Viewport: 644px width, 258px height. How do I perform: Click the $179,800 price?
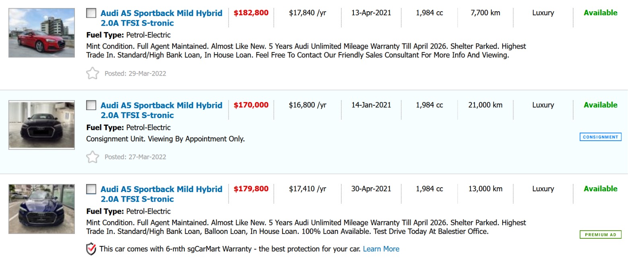[x=251, y=189]
